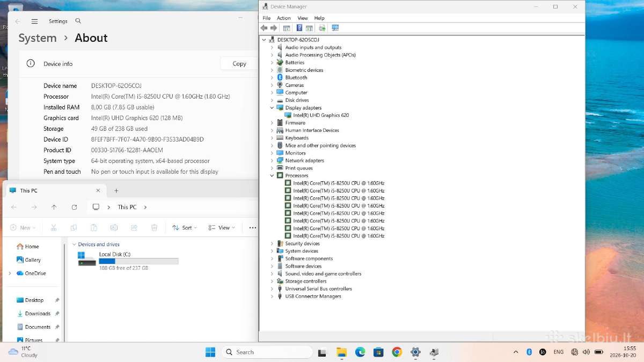The height and width of the screenshot is (362, 644).
Task: Click the Refresh icon in File Explorer
Action: 74,207
